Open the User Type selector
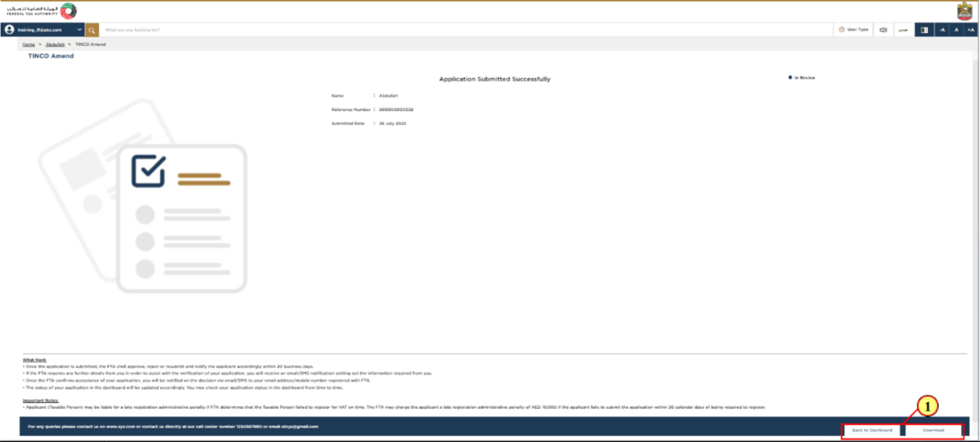The image size is (980, 442). pyautogui.click(x=854, y=30)
